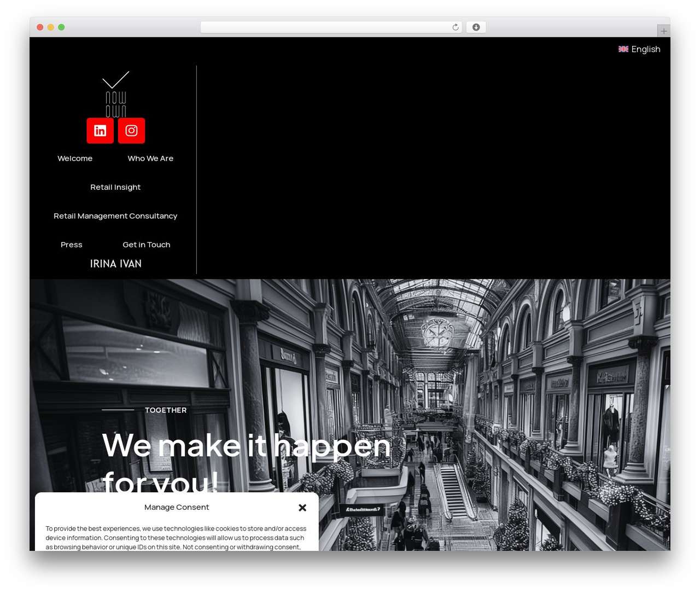The image size is (700, 593).
Task: Go to the Welcome menu item
Action: [75, 159]
